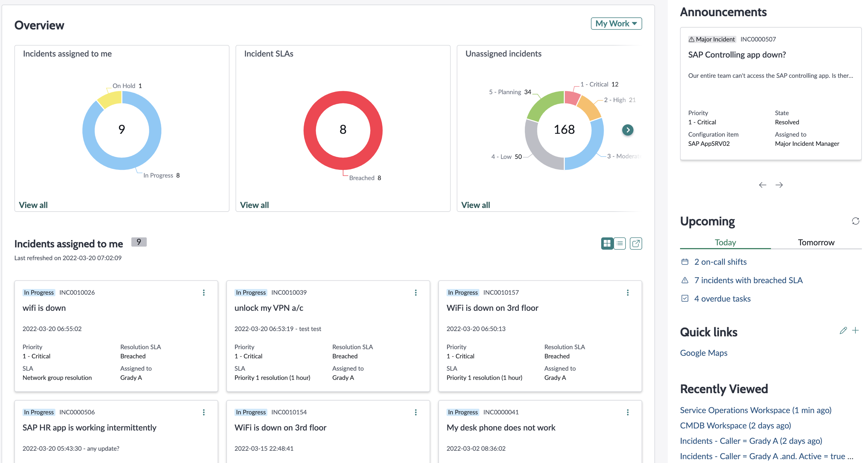Open more options for INC0010157 card
This screenshot has width=868, height=463.
627,293
